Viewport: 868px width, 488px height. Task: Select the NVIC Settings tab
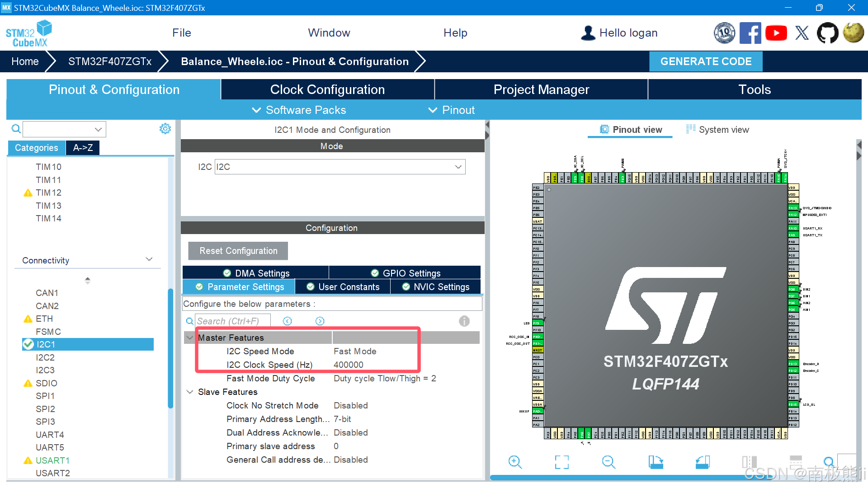click(x=436, y=287)
